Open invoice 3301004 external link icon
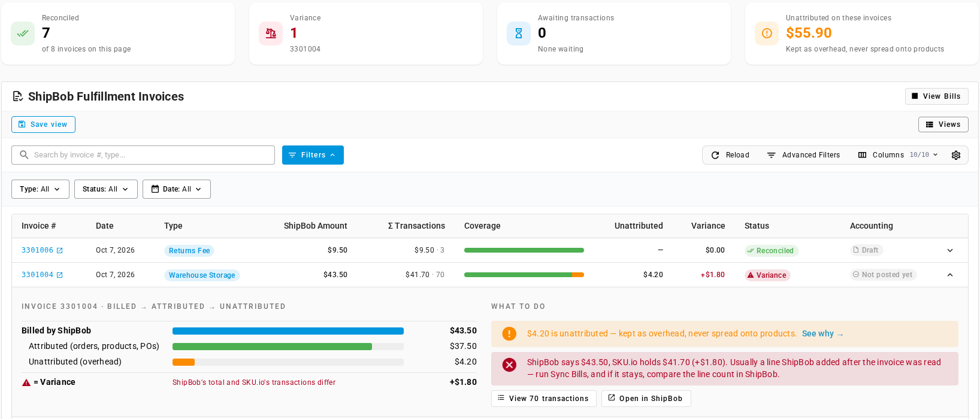The height and width of the screenshot is (419, 980). pos(59,275)
